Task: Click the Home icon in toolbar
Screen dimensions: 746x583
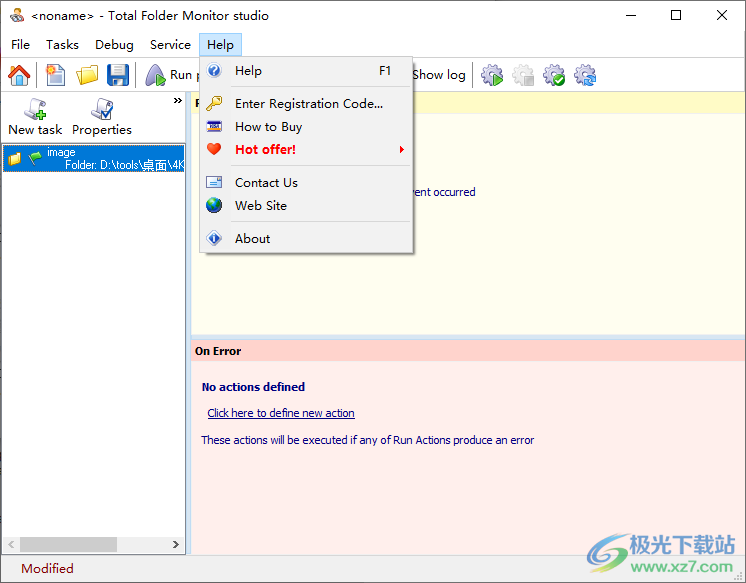Action: click(20, 75)
